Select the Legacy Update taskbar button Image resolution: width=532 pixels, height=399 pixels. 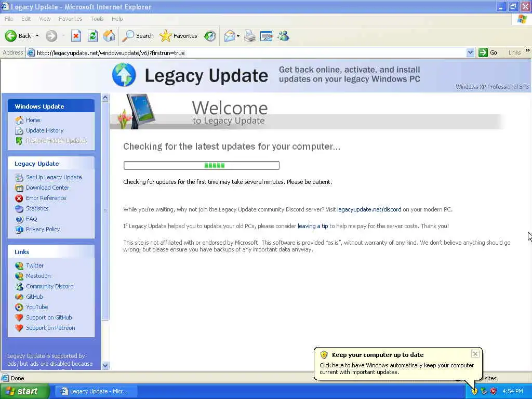point(96,391)
